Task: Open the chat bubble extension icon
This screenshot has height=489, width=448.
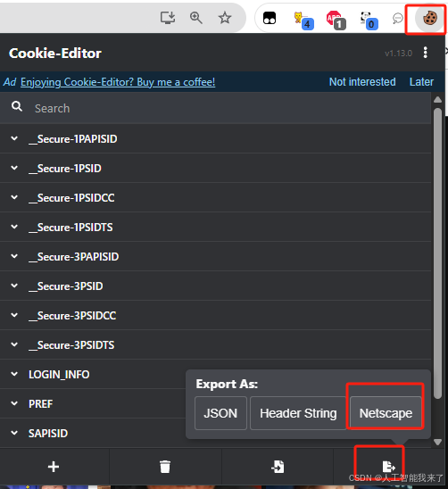Action: [398, 19]
